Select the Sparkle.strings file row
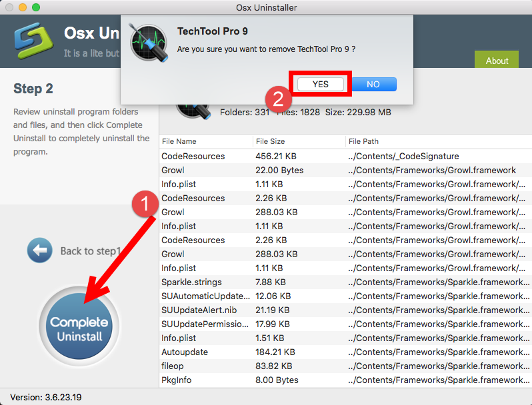Screen dimensions: 532x405 coord(345,282)
